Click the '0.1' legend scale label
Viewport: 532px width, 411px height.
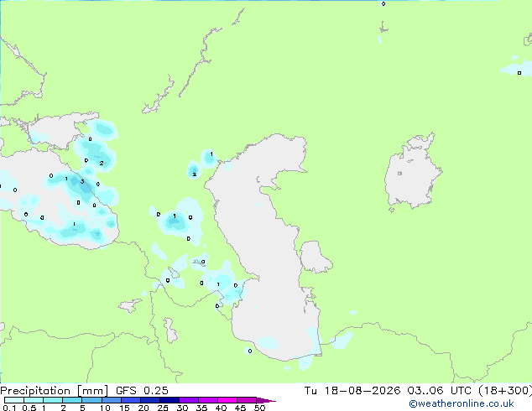(9, 408)
